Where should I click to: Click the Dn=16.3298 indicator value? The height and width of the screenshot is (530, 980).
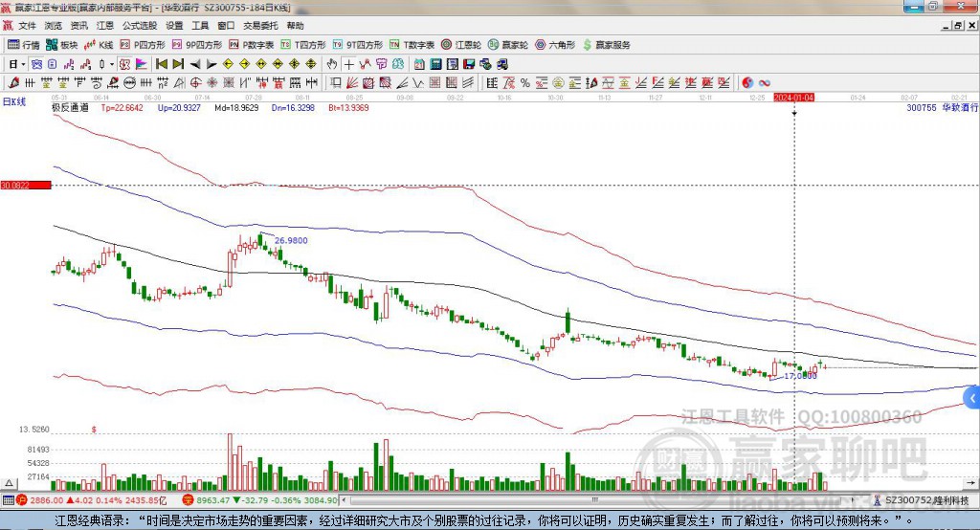pos(293,107)
